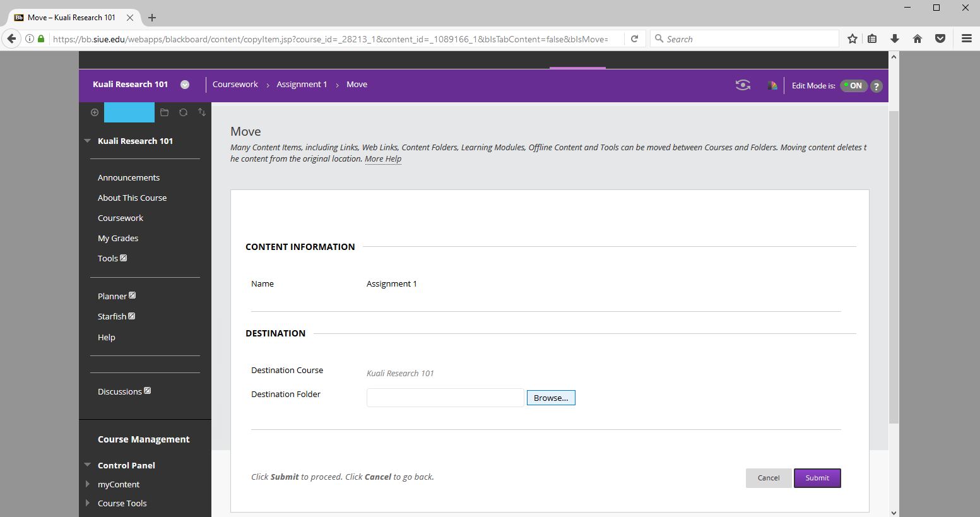Expand the Course Tools section
The width and height of the screenshot is (980, 517).
[88, 503]
